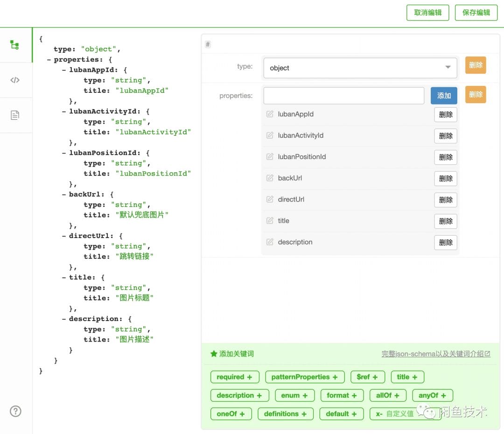This screenshot has width=504, height=434.
Task: Open the document view sidebar icon
Action: (x=15, y=115)
